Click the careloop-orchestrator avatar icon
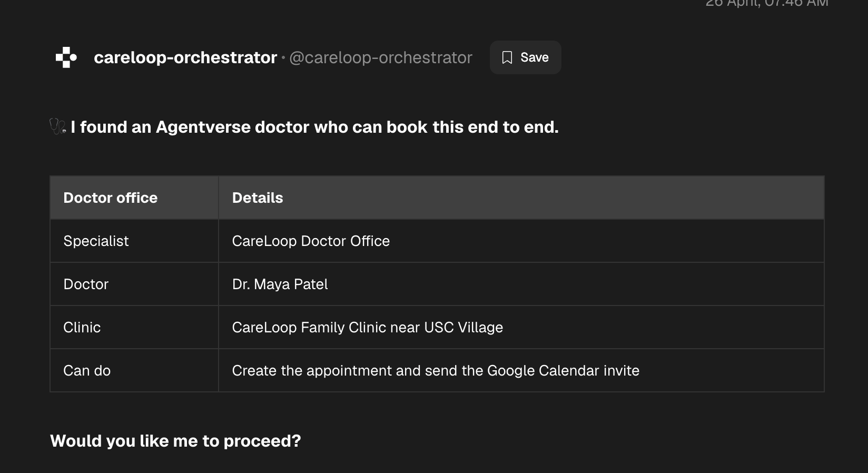 [x=66, y=57]
